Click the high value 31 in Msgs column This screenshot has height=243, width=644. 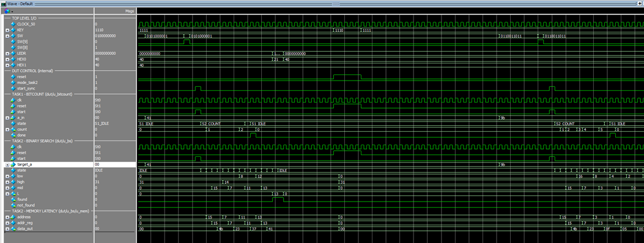97,181
